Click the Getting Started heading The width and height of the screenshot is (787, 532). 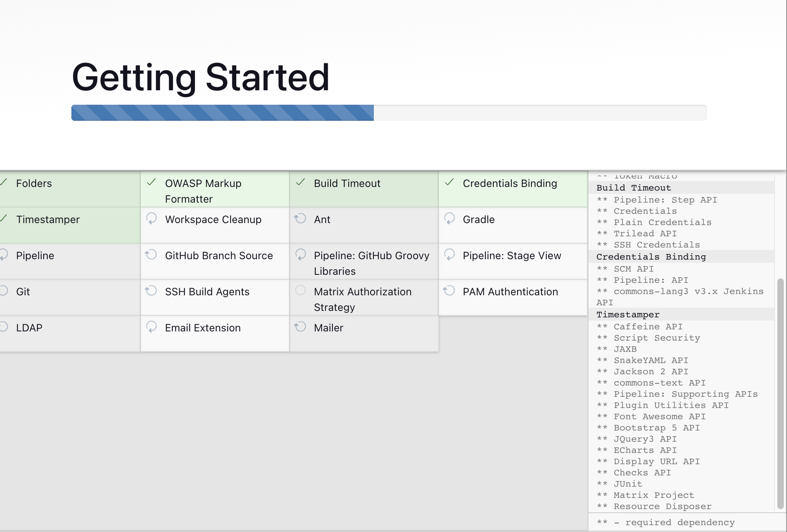tap(201, 77)
